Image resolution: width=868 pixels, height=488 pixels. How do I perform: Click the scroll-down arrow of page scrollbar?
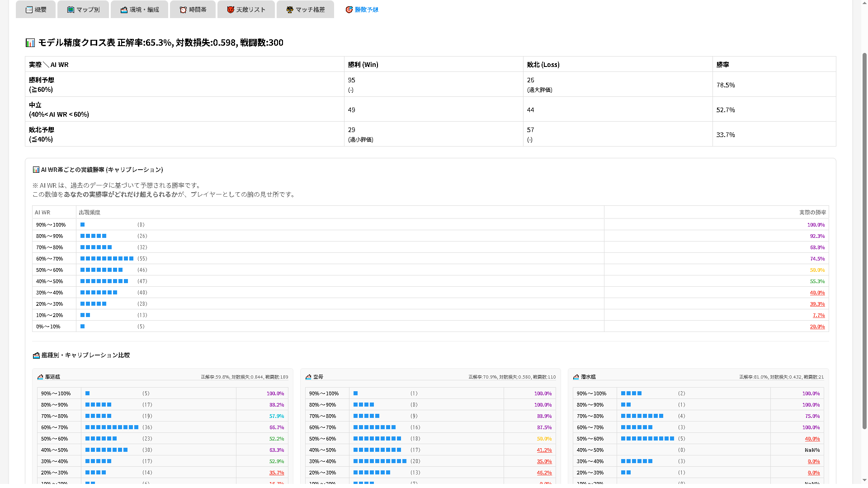point(864,480)
